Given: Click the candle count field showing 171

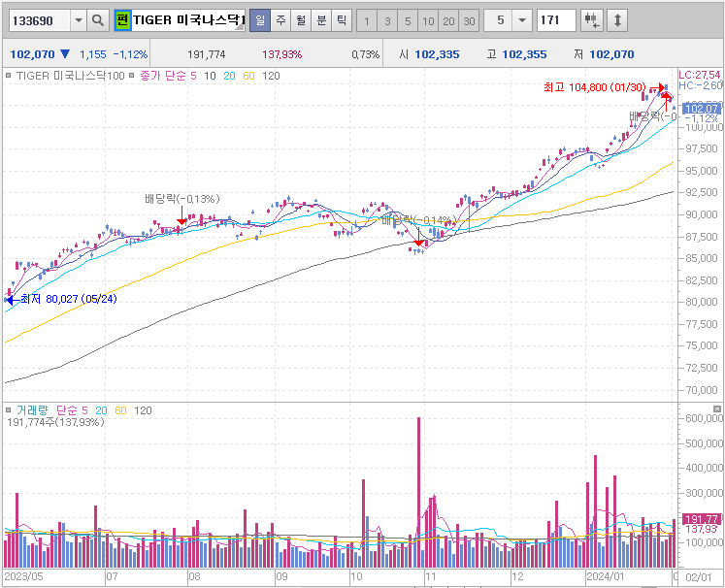Looking at the screenshot, I should (556, 20).
